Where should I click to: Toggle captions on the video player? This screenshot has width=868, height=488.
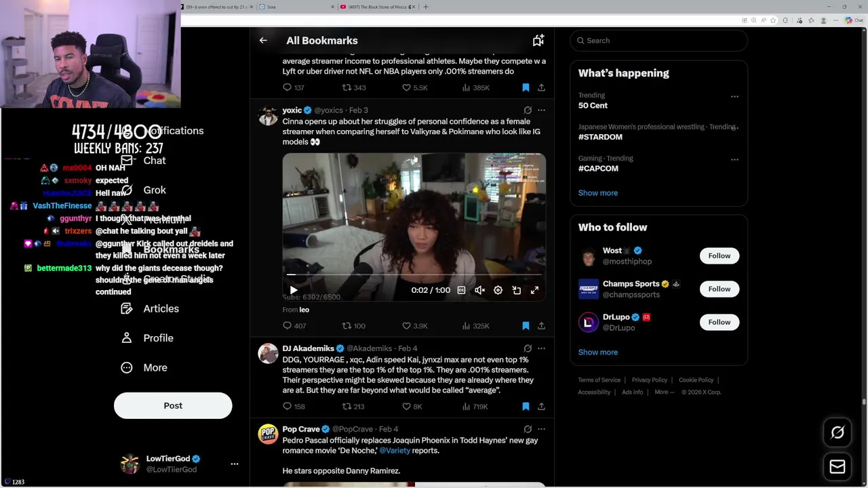pos(461,290)
